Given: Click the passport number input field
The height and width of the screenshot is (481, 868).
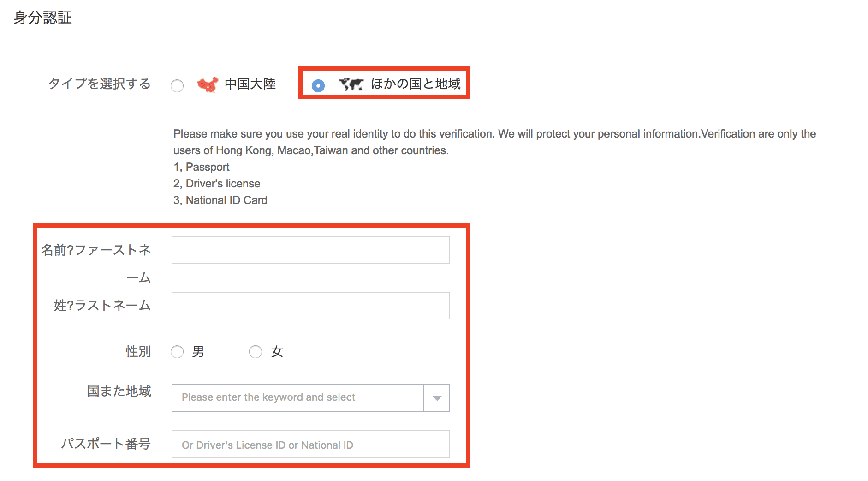Looking at the screenshot, I should coord(310,445).
